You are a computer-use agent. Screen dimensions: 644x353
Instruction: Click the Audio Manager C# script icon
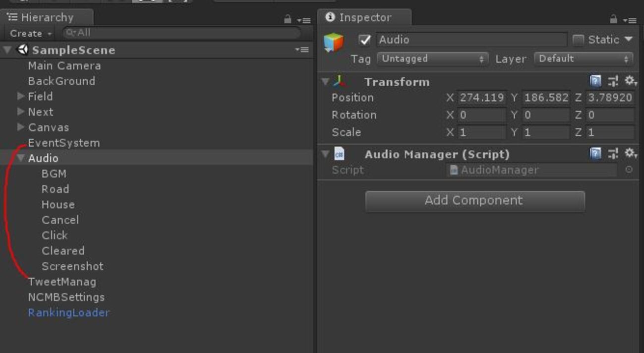click(340, 154)
